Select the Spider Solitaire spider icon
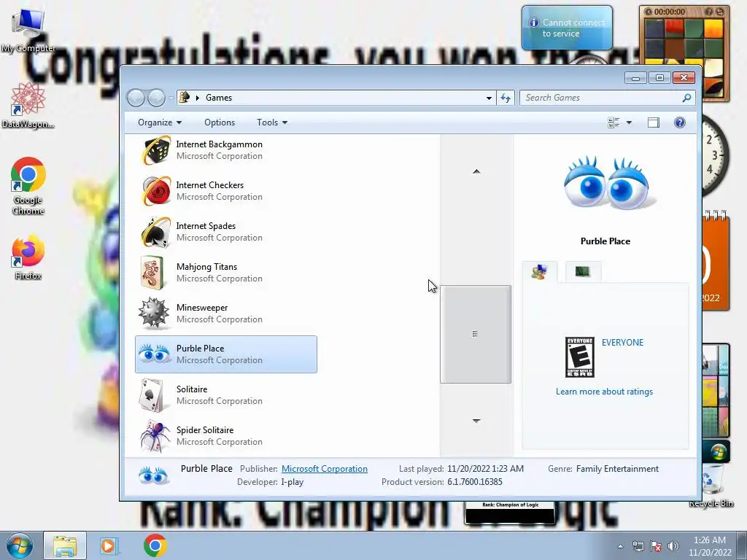This screenshot has width=747, height=560. 155,436
